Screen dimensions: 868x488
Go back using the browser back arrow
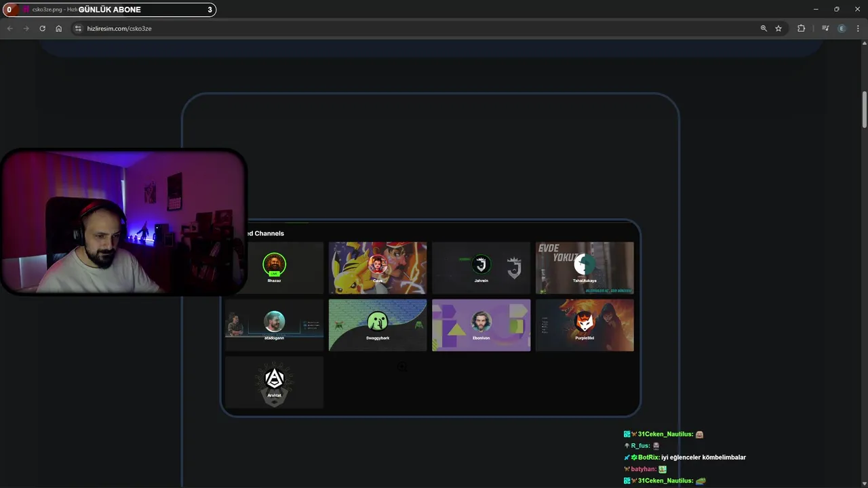(x=9, y=28)
